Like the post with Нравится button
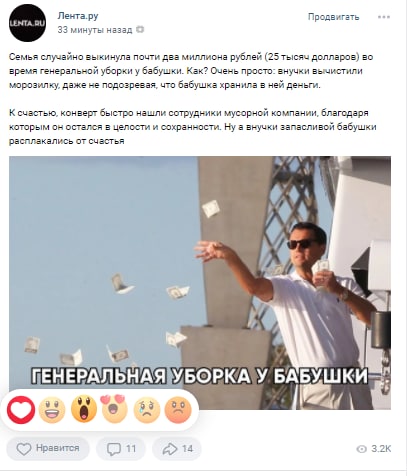Viewport: 407px width, 476px height. [48, 449]
